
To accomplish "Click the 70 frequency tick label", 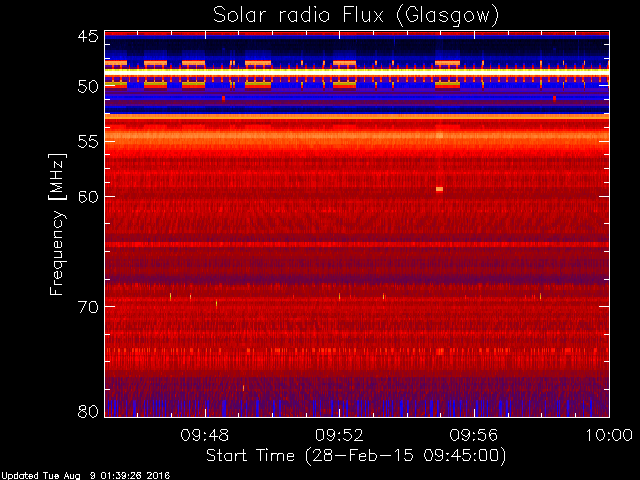I will click(x=88, y=307).
